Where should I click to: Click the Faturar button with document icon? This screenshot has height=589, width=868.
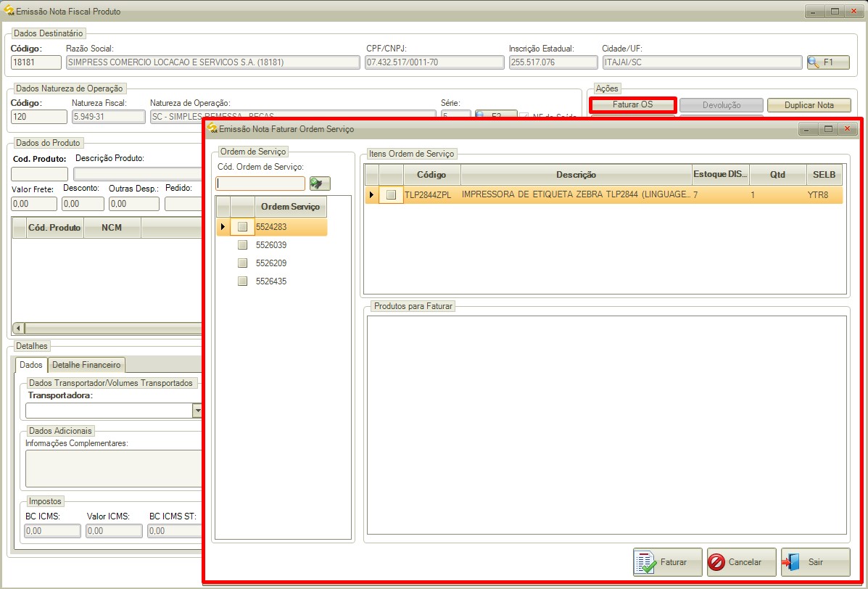pos(668,562)
